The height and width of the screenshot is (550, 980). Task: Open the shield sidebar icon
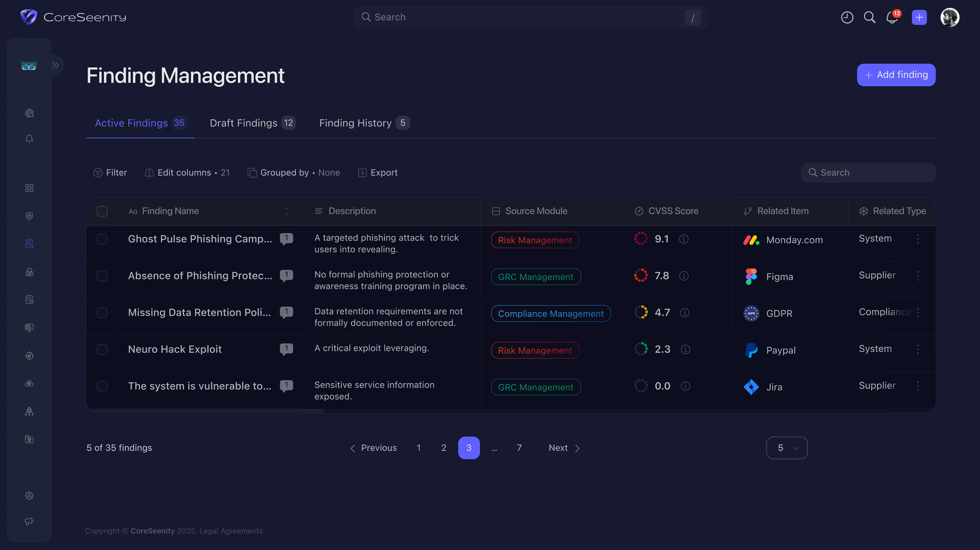29,216
